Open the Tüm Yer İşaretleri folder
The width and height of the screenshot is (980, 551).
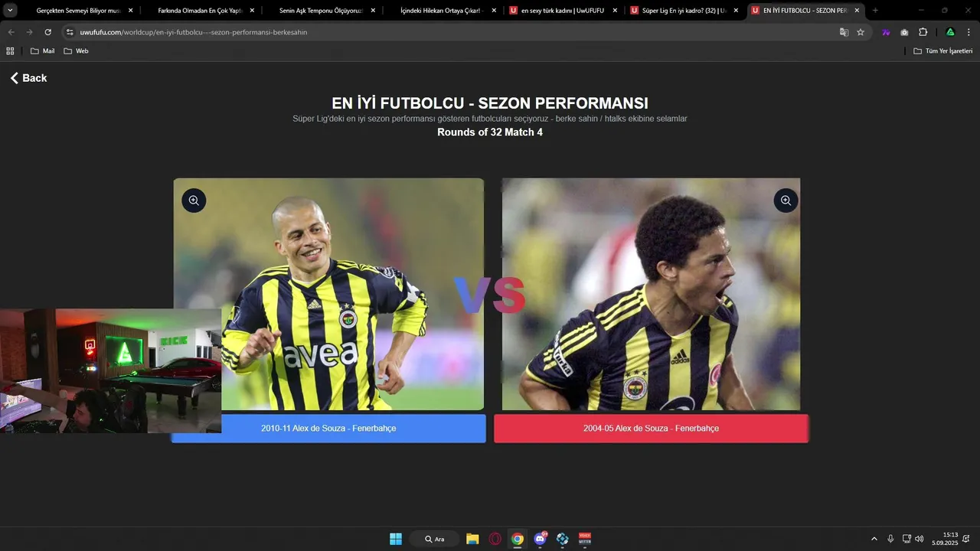[943, 51]
